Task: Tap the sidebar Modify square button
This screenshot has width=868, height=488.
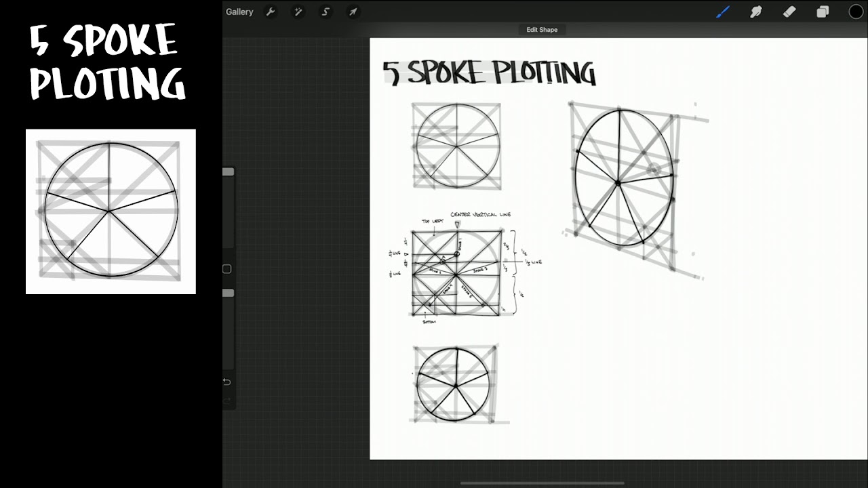Action: point(227,269)
